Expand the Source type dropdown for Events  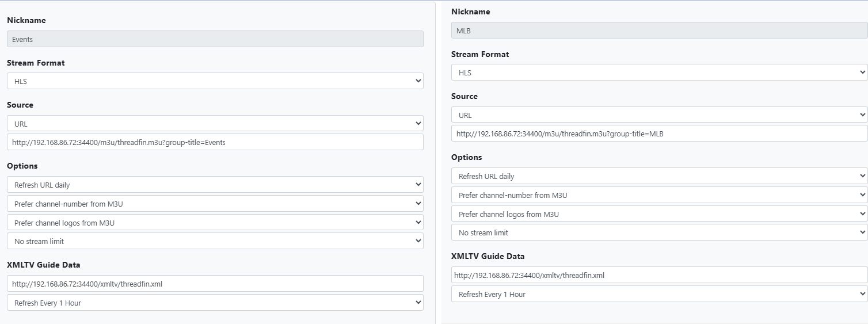pyautogui.click(x=215, y=123)
